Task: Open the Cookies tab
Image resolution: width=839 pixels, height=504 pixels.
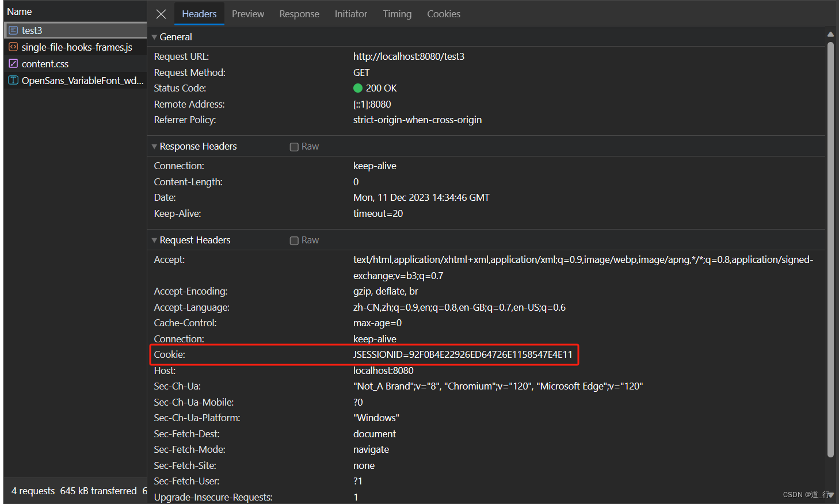Action: click(444, 14)
